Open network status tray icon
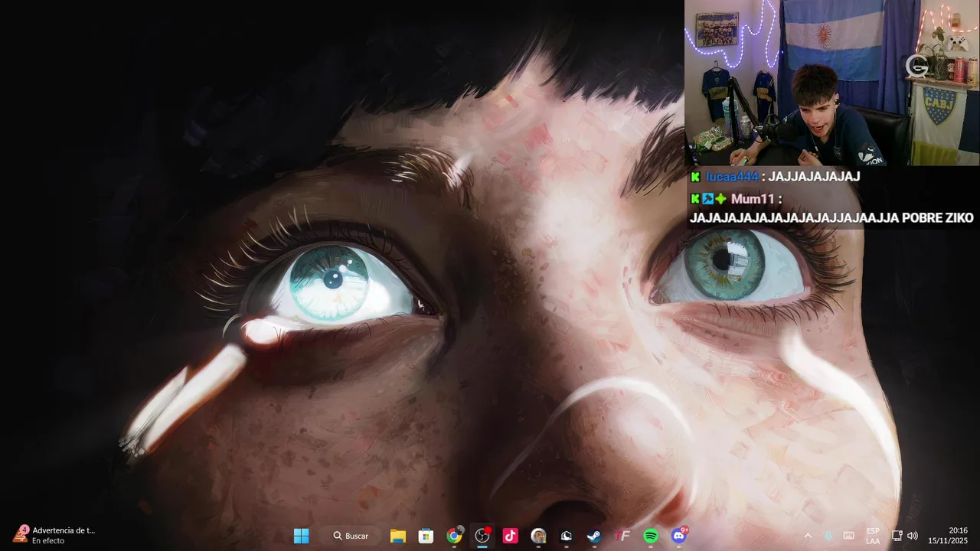This screenshot has width=980, height=551. coord(897,536)
